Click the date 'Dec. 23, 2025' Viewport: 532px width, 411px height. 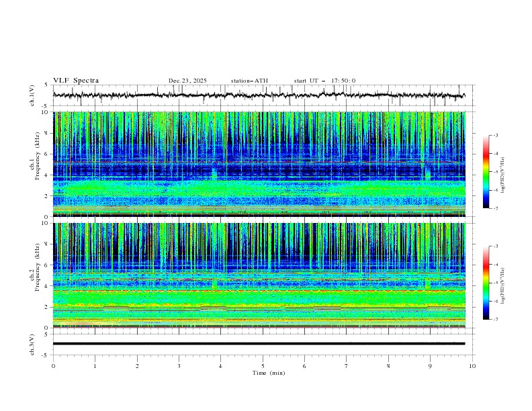(x=187, y=81)
